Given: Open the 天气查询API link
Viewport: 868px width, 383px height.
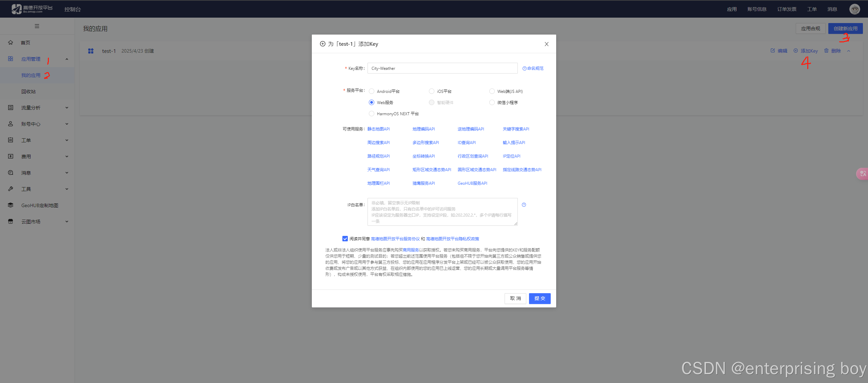Looking at the screenshot, I should pos(378,169).
